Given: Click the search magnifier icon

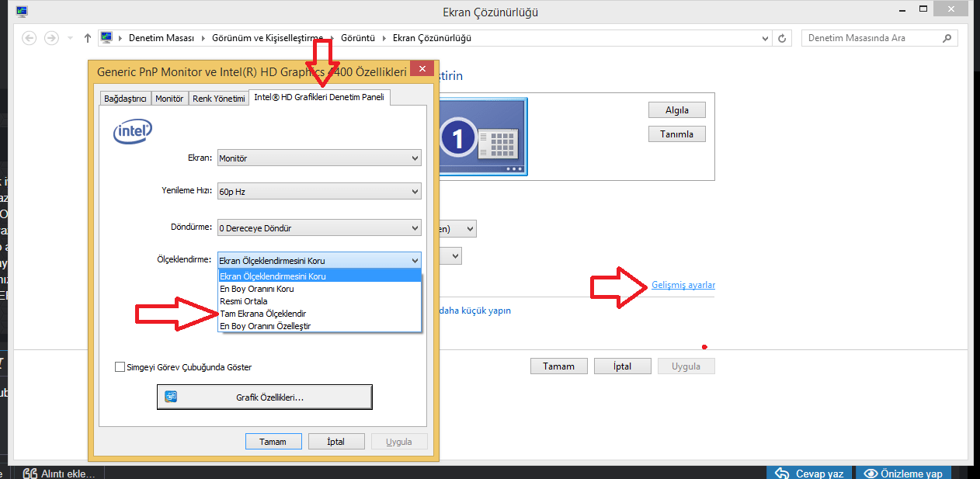Looking at the screenshot, I should pos(946,37).
